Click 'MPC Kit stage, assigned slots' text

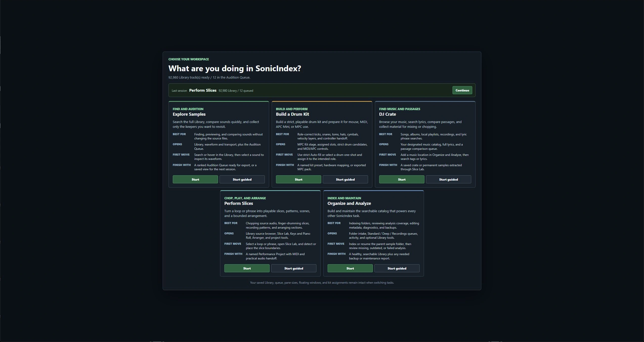[332, 146]
